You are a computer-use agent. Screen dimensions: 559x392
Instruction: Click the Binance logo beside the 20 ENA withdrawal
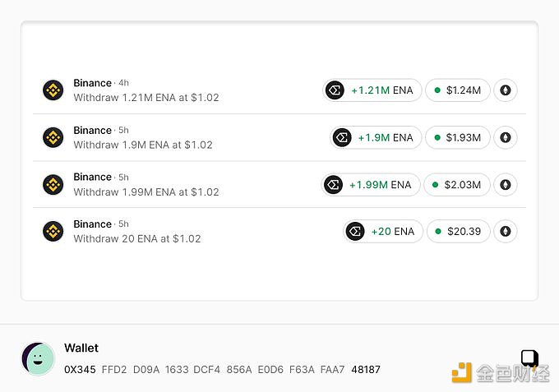point(53,231)
